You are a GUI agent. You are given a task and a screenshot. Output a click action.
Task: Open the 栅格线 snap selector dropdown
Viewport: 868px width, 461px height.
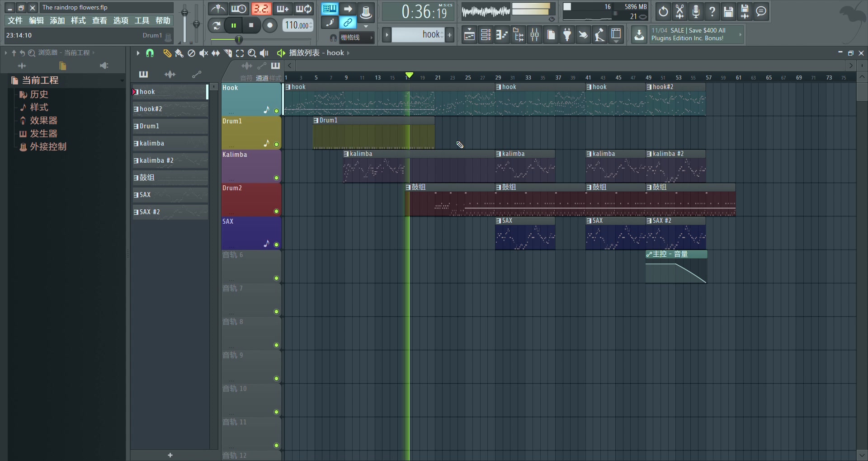pos(357,38)
